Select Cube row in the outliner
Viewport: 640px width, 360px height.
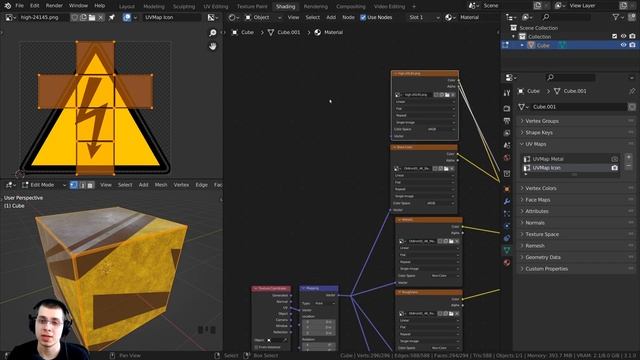pyautogui.click(x=570, y=45)
